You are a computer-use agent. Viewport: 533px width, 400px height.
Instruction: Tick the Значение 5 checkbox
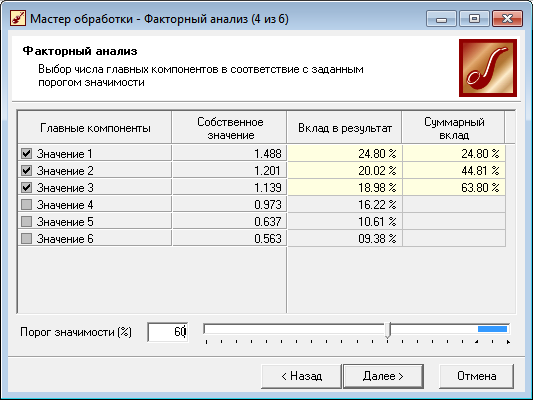point(27,221)
